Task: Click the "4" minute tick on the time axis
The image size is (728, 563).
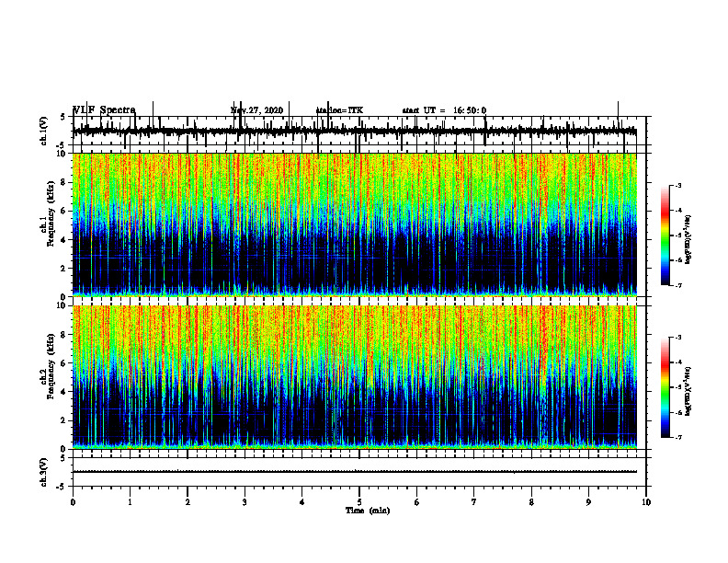Action: [x=302, y=502]
